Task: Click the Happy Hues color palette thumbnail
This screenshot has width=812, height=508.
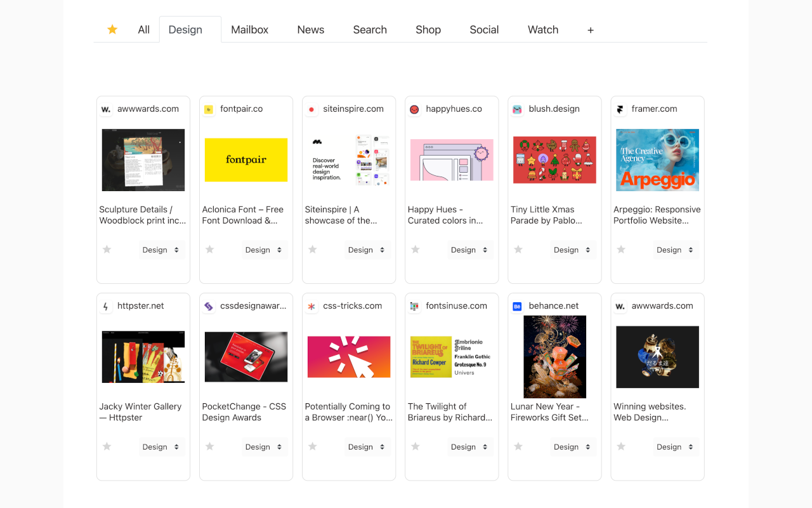Action: click(x=452, y=160)
